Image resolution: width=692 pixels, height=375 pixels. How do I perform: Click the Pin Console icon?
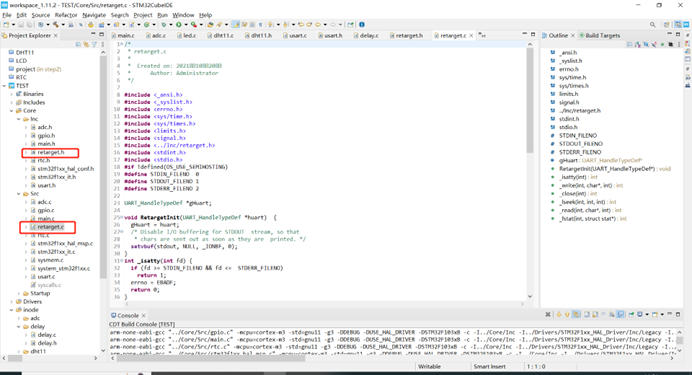(x=631, y=315)
